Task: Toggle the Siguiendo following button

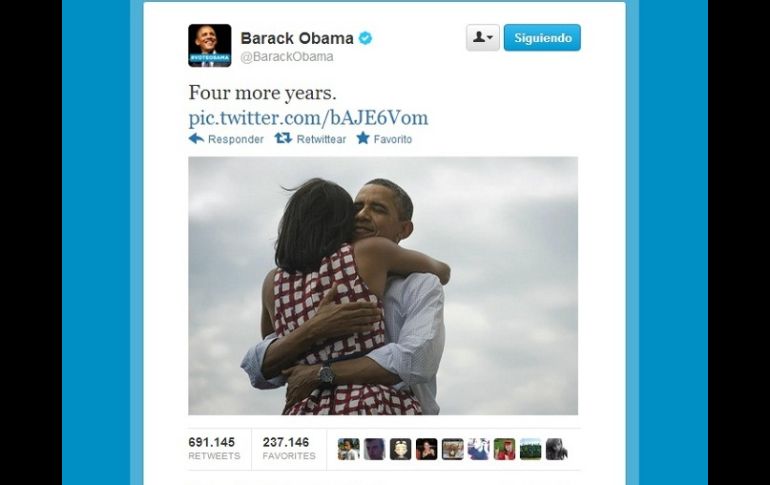Action: 542,37
